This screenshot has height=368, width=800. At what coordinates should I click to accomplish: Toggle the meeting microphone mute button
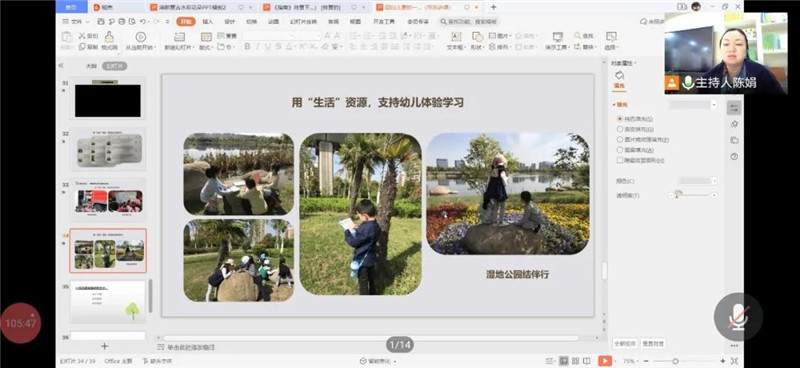click(738, 316)
